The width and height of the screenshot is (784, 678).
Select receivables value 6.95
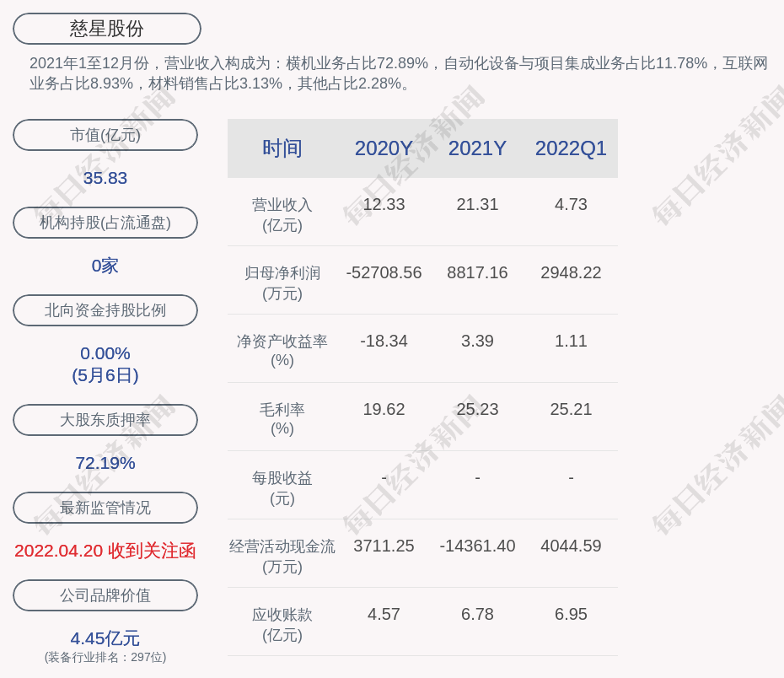coord(571,614)
